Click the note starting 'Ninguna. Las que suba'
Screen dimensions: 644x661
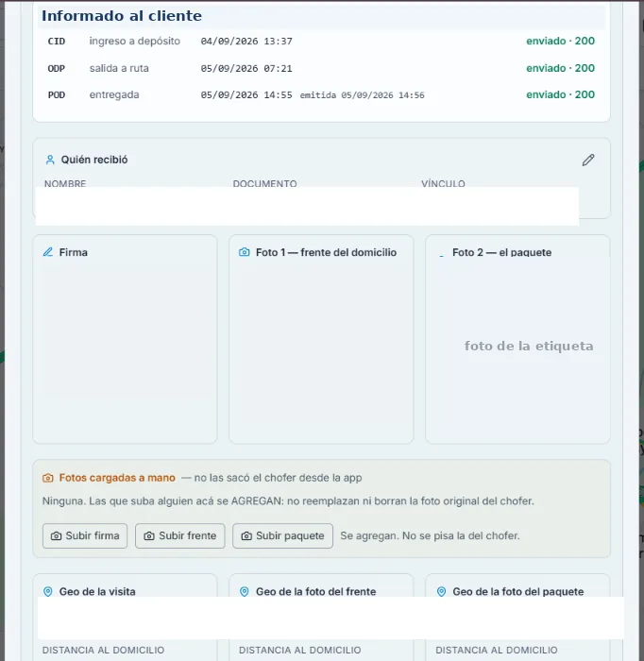point(288,501)
